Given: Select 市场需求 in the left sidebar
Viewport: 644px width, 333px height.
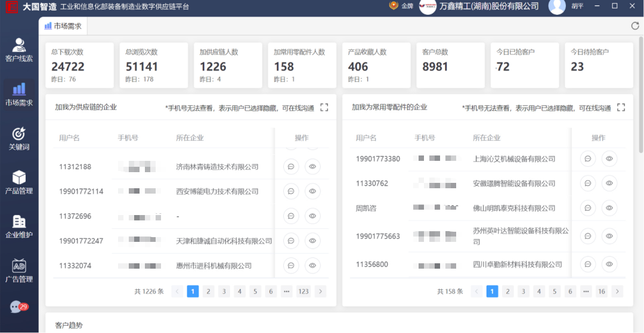Looking at the screenshot, I should point(19,94).
